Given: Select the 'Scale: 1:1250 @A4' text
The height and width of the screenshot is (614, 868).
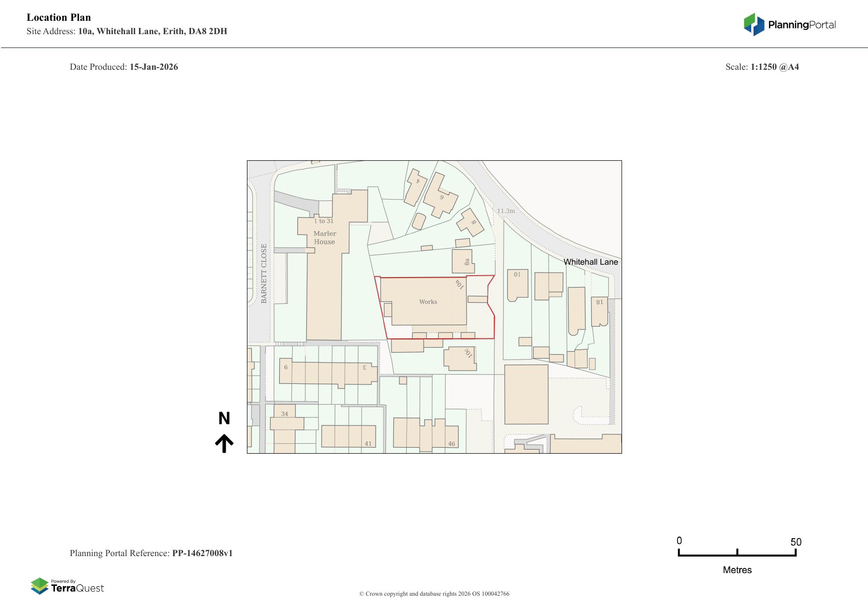Looking at the screenshot, I should click(762, 66).
